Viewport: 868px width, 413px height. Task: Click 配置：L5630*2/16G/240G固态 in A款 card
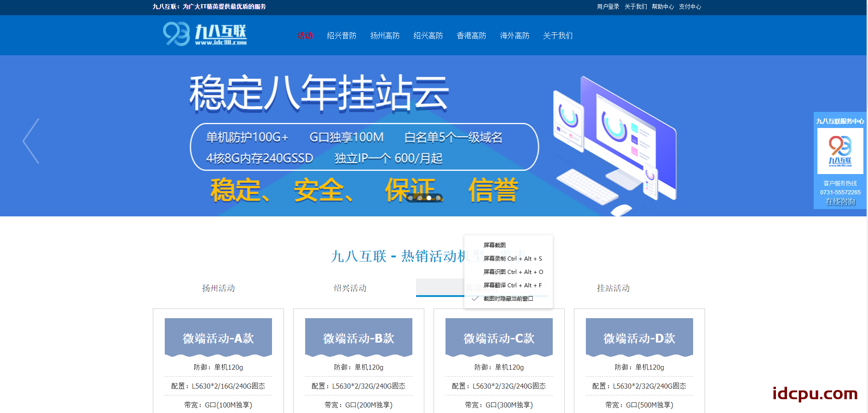tap(218, 386)
